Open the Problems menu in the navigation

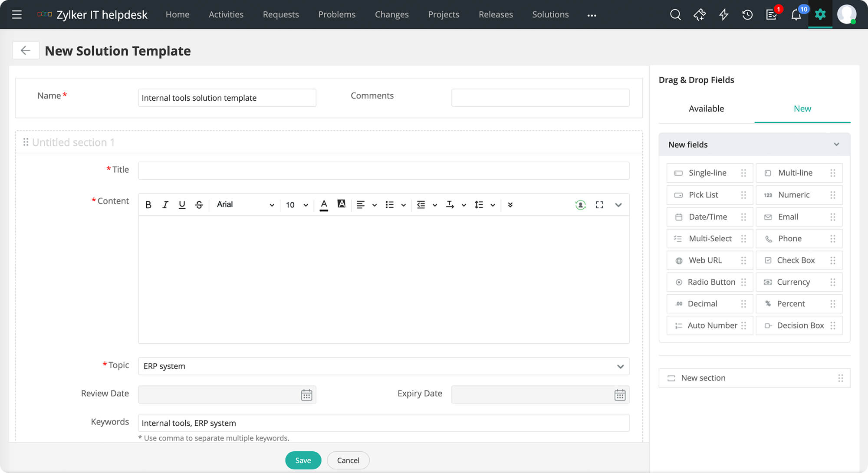coord(337,14)
